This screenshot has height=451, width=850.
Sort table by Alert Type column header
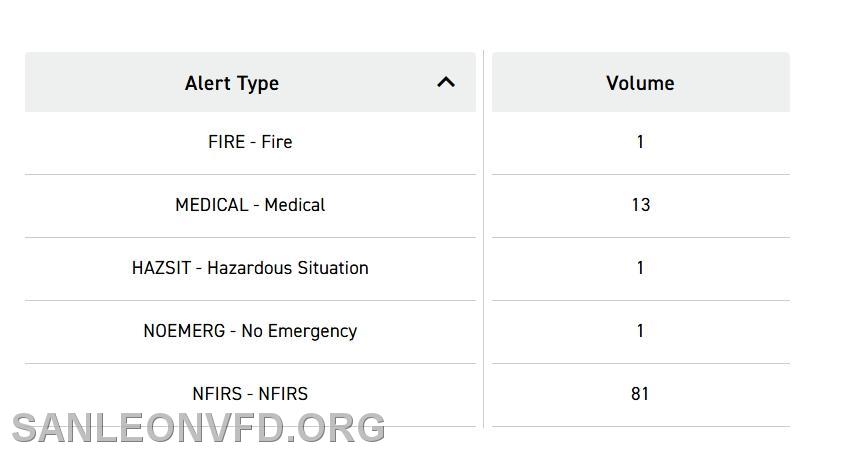click(x=250, y=82)
